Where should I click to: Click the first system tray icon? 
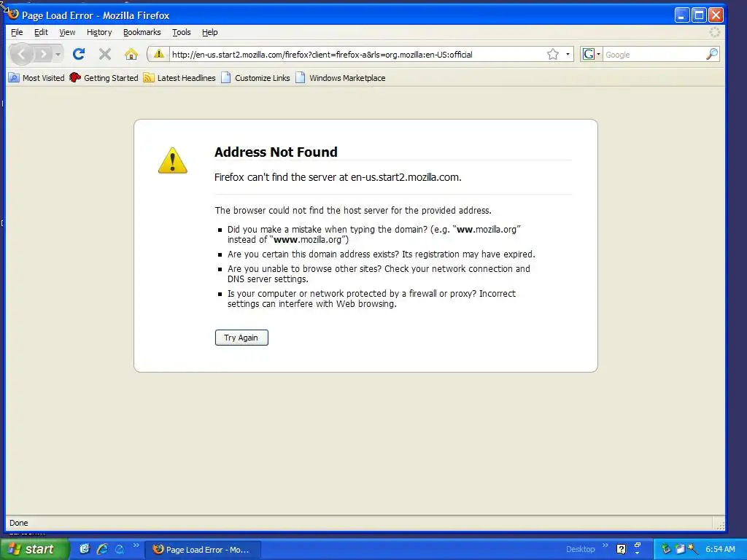click(x=666, y=549)
